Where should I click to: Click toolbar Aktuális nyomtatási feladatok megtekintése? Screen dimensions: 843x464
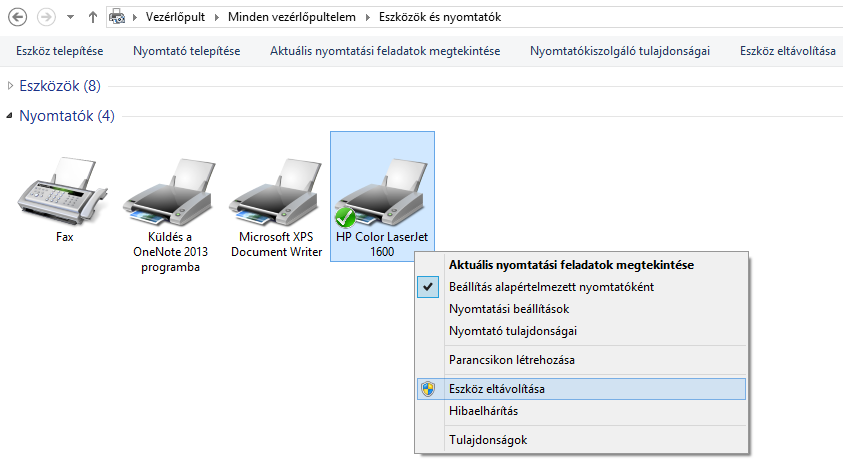coord(385,51)
